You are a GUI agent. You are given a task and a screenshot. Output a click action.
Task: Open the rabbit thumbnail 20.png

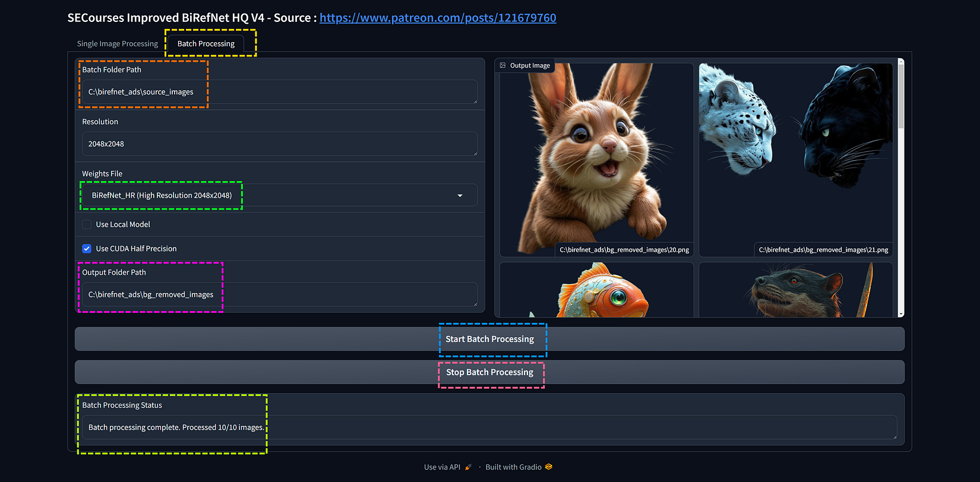pyautogui.click(x=596, y=160)
